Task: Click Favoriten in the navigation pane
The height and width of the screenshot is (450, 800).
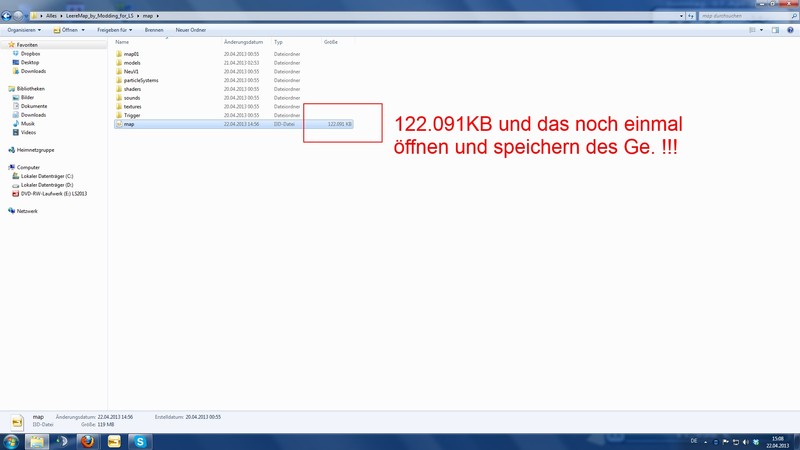Action: click(27, 45)
